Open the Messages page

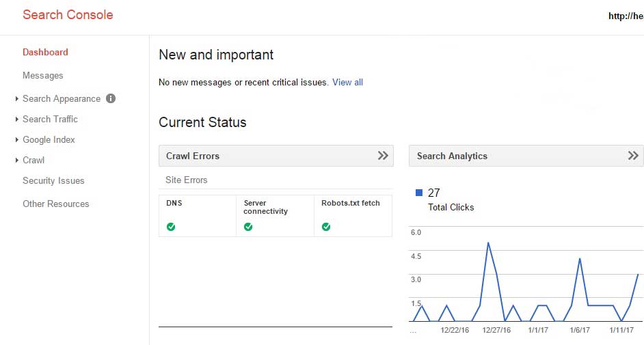coord(42,75)
